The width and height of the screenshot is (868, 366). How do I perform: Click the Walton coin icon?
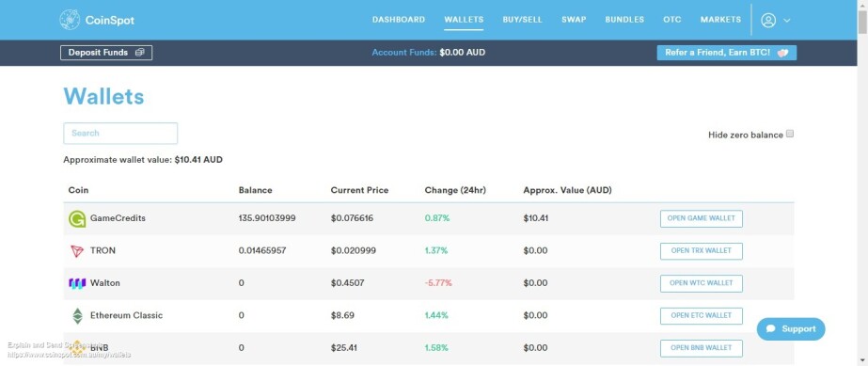[x=77, y=283]
